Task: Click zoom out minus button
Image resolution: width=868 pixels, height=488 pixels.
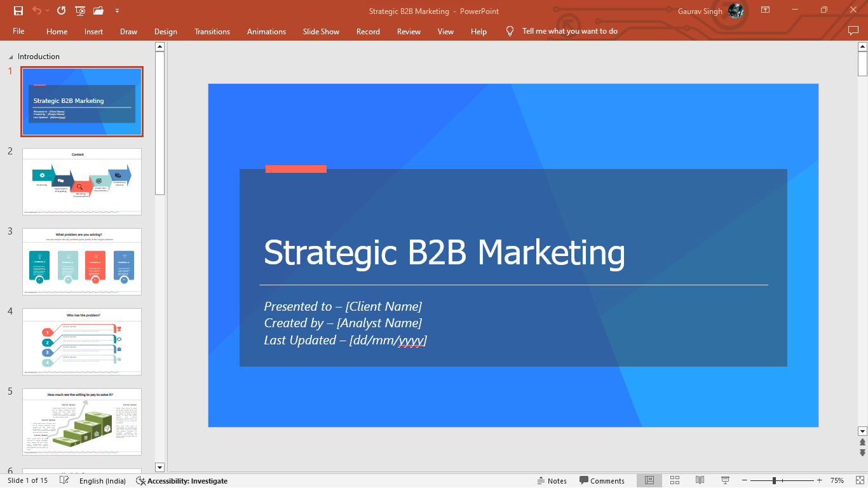Action: coord(745,481)
